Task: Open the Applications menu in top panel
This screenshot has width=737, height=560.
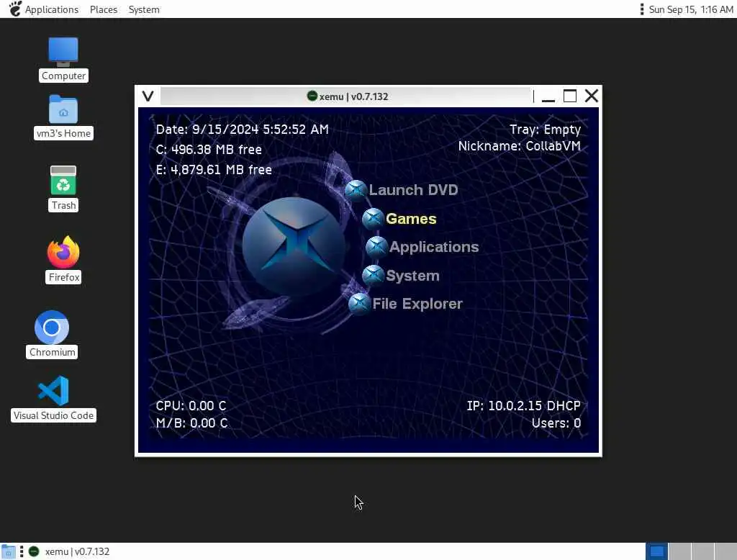Action: click(x=52, y=9)
